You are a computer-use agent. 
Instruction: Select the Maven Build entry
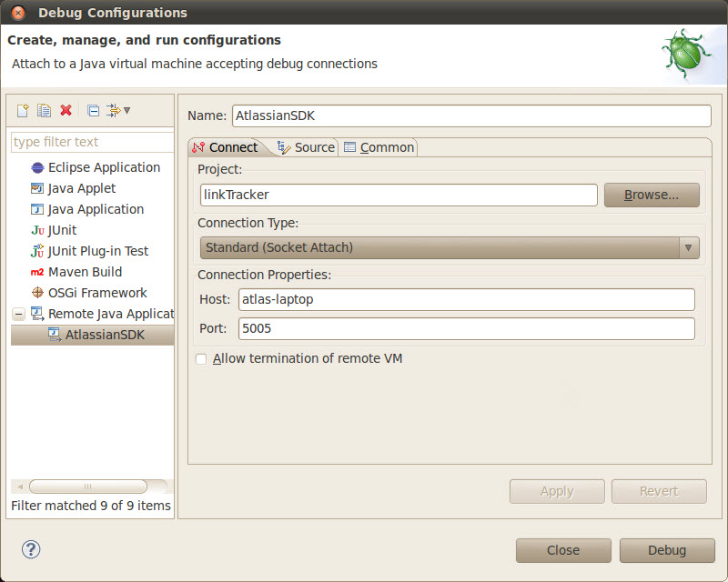[85, 272]
